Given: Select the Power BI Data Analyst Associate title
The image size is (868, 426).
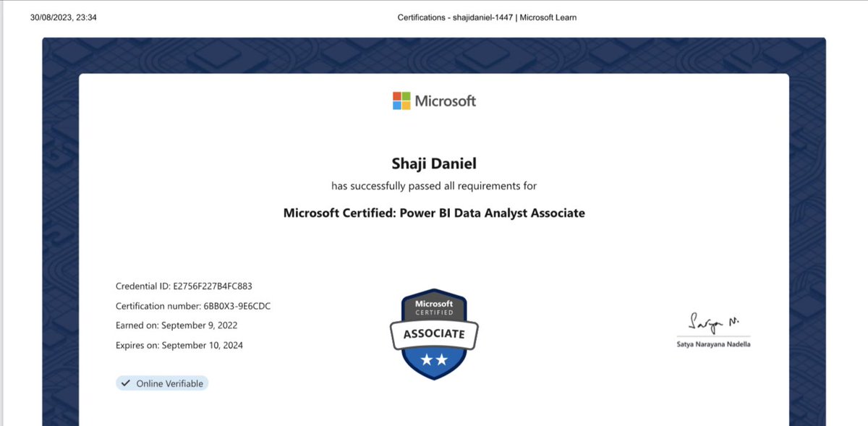Looking at the screenshot, I should (x=434, y=213).
